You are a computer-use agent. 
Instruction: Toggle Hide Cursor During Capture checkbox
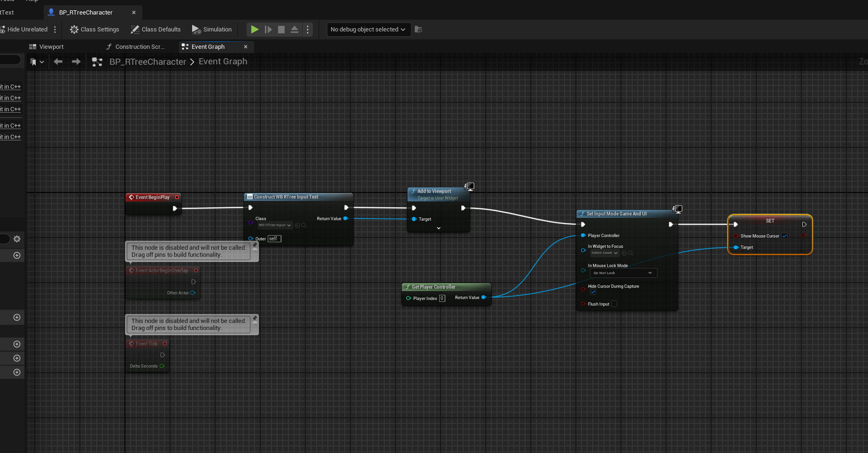click(x=593, y=292)
